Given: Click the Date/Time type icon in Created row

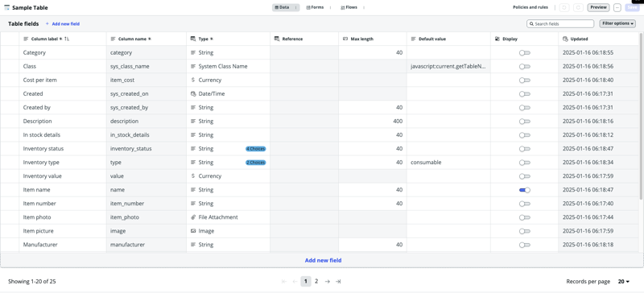Looking at the screenshot, I should tap(193, 93).
